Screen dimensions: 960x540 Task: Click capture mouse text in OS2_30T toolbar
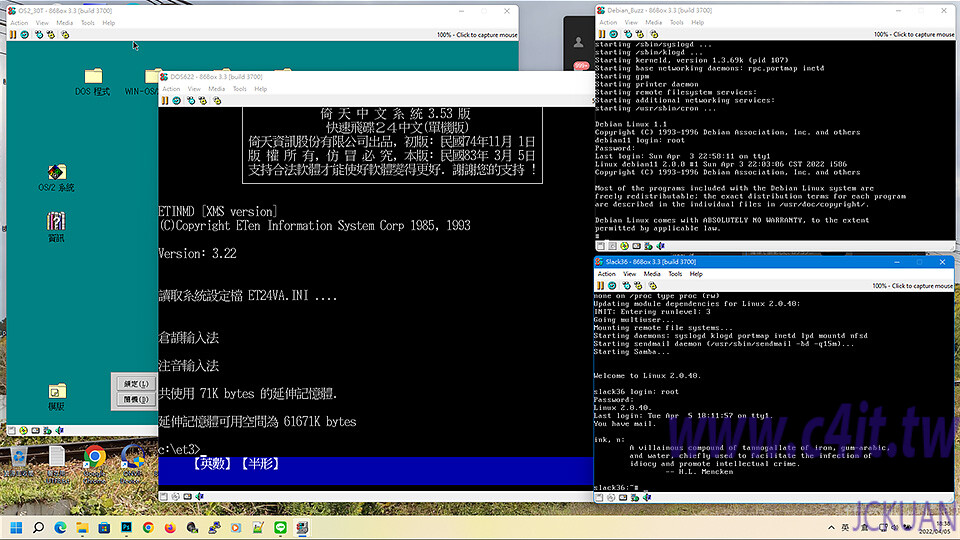click(477, 35)
